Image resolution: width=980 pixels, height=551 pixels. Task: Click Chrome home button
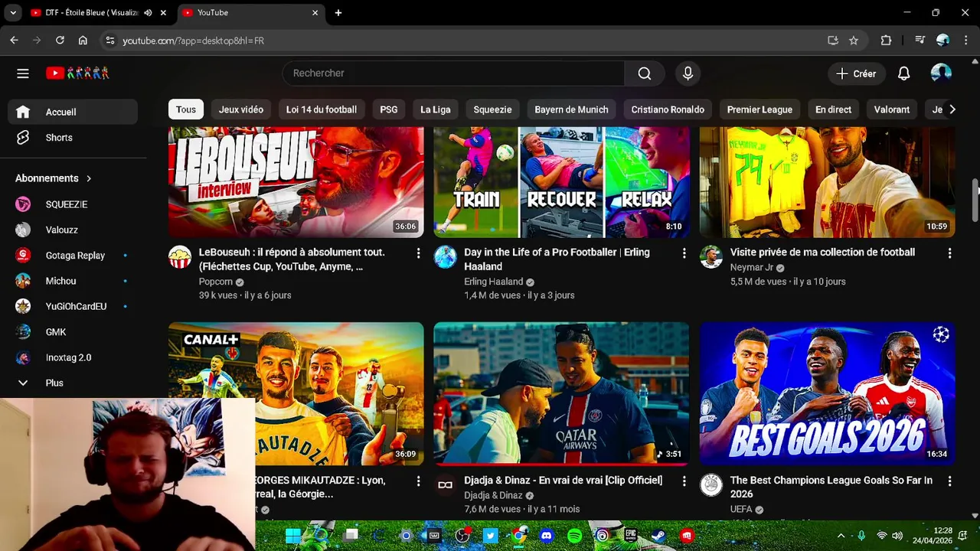pos(83,41)
